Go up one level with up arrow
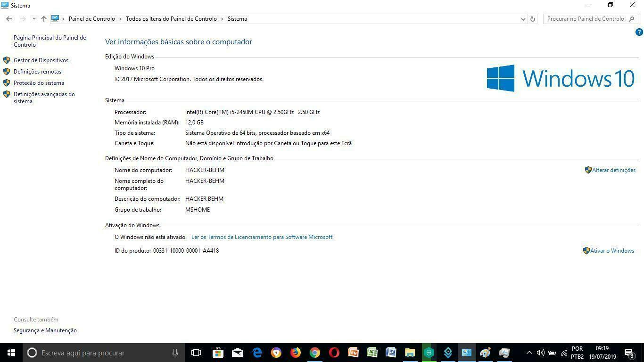This screenshot has width=644, height=362. tap(43, 19)
